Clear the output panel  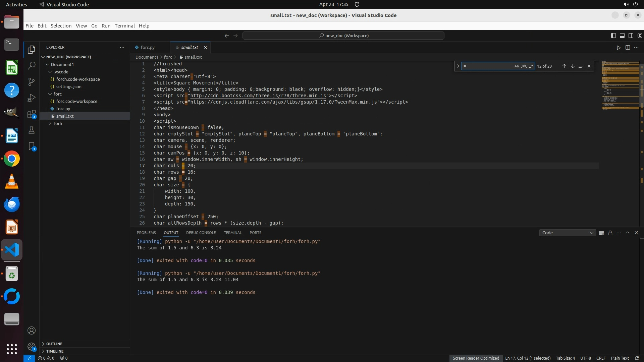(601, 233)
